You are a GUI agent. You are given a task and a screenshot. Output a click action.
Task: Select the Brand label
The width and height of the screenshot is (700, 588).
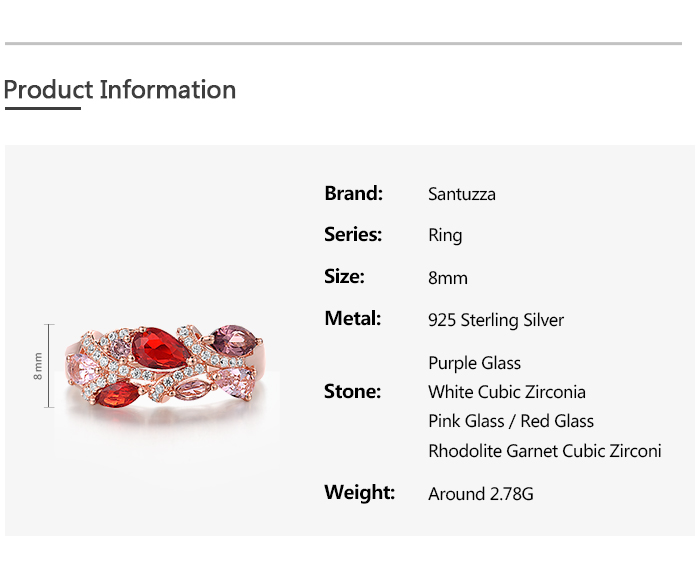click(353, 193)
